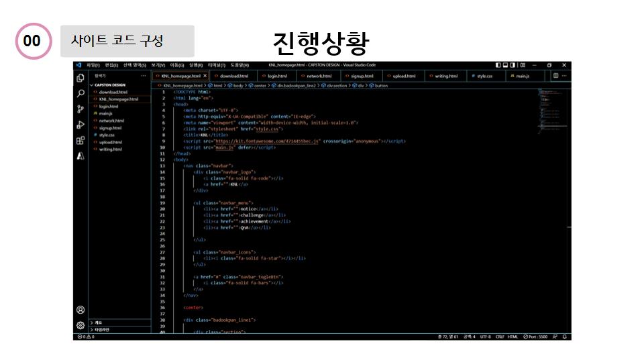This screenshot has width=644, height=362.
Task: Follow the kit.fontawesome.com script link
Action: pyautogui.click(x=267, y=141)
